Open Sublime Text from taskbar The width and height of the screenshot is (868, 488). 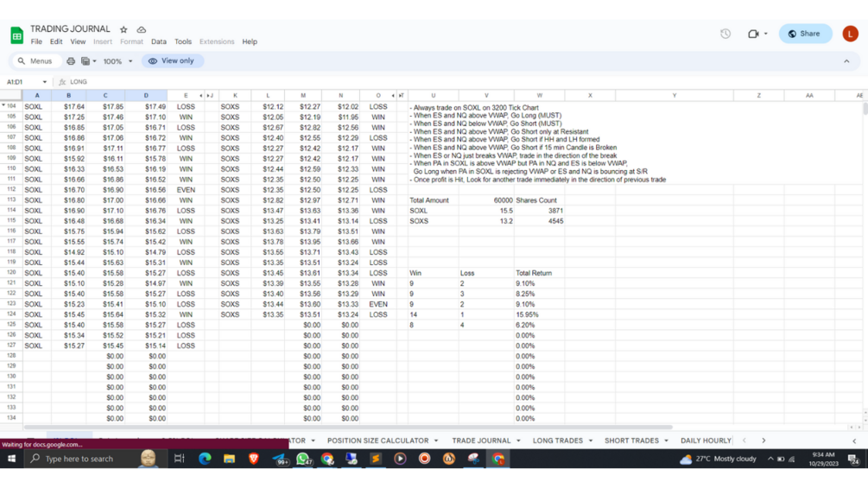point(376,459)
